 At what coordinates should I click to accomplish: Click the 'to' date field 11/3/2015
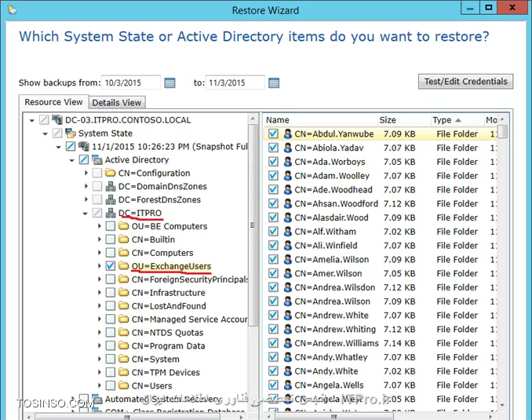point(235,82)
